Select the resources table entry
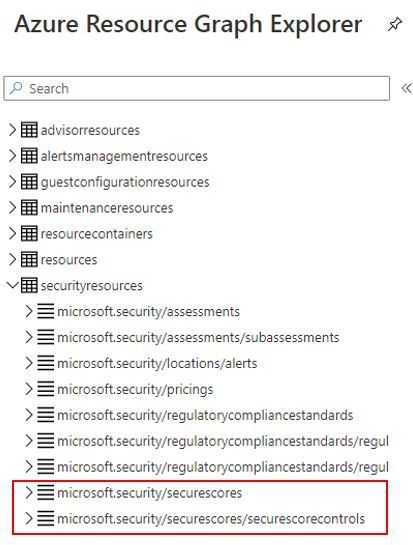Image resolution: width=413 pixels, height=545 pixels. pos(69,260)
